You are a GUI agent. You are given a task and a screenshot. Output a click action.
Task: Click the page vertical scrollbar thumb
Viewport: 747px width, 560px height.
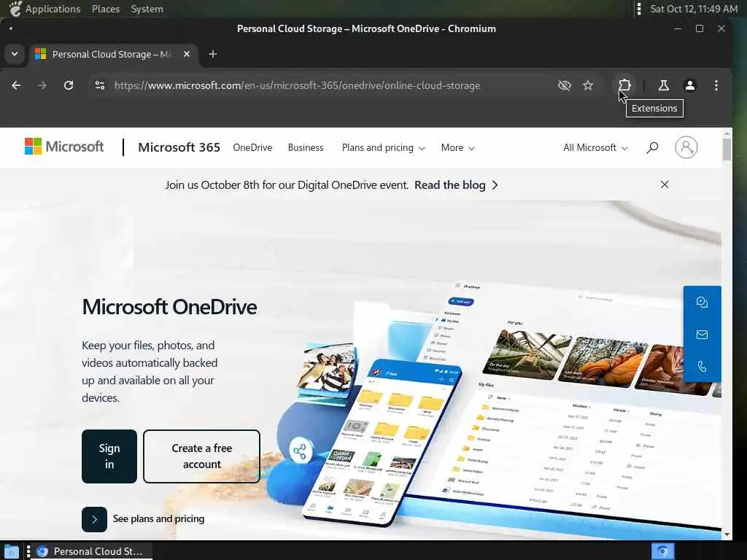point(727,149)
